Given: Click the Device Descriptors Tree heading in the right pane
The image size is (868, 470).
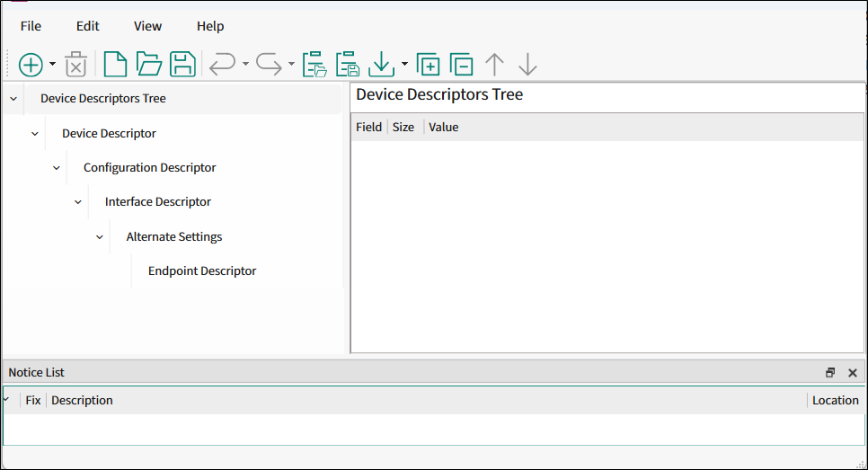Looking at the screenshot, I should [x=439, y=94].
